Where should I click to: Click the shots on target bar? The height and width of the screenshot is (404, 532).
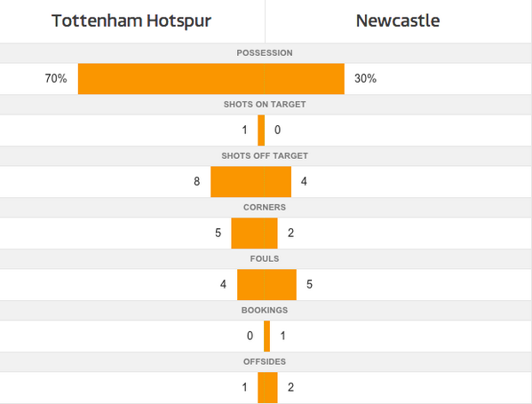pyautogui.click(x=261, y=131)
